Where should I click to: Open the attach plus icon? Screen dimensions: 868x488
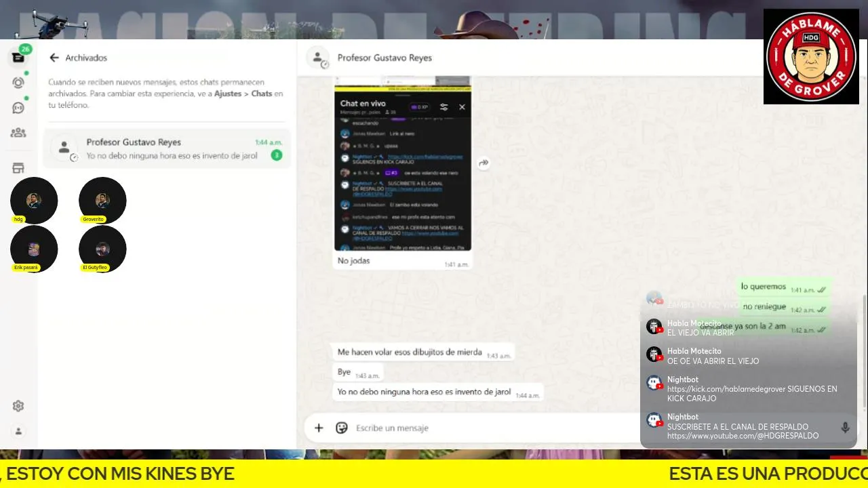(x=319, y=428)
